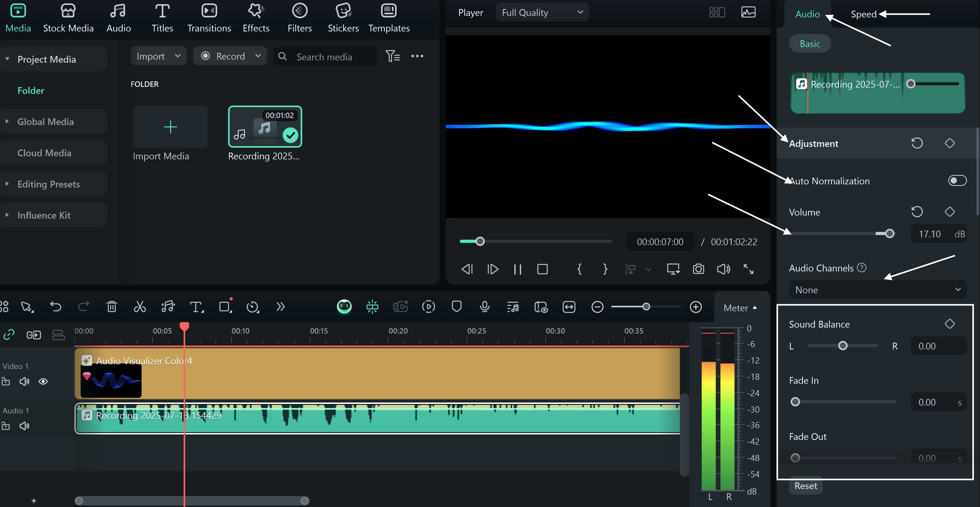This screenshot has height=507, width=980.
Task: Click the Stop playback button
Action: coord(542,269)
